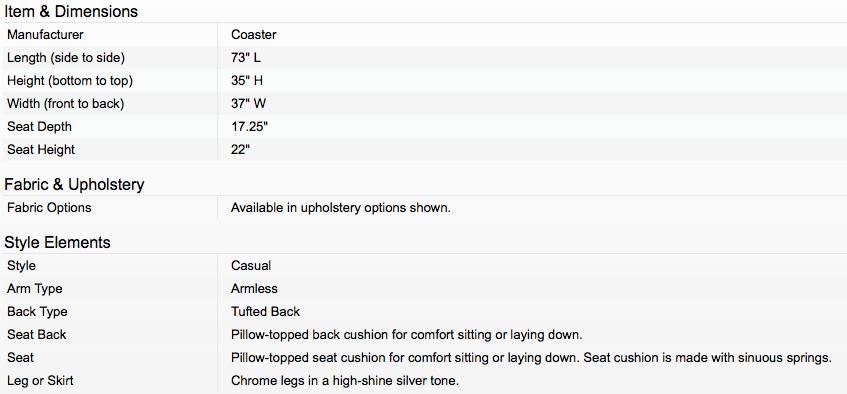Screen dimensions: 847x394
Task: Select the Seat Back description text
Action: pos(407,335)
